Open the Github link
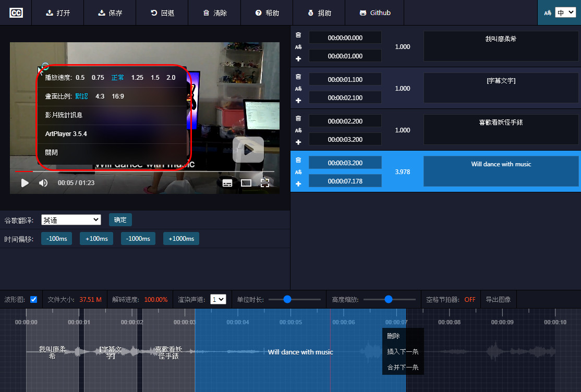The image size is (581, 392). click(x=374, y=13)
